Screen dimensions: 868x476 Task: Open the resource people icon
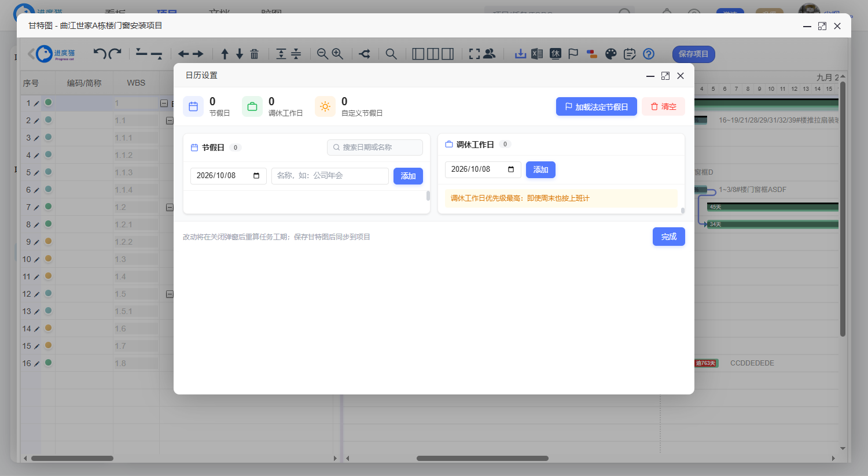[x=489, y=54]
